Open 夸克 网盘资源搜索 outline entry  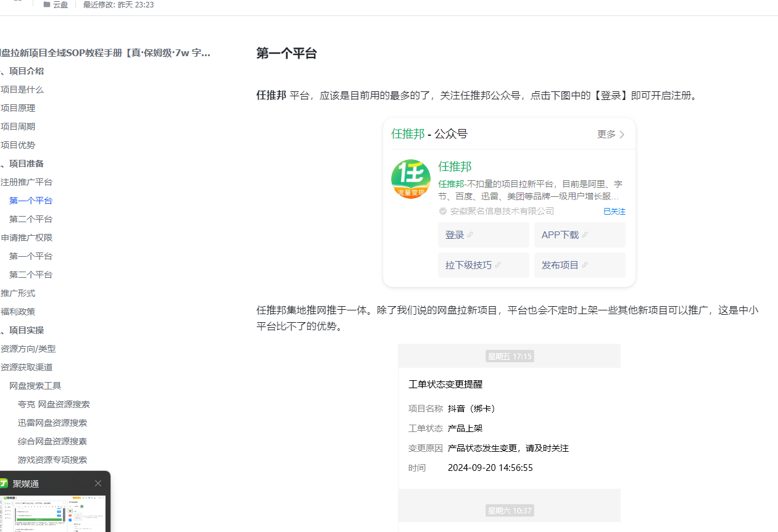(54, 404)
